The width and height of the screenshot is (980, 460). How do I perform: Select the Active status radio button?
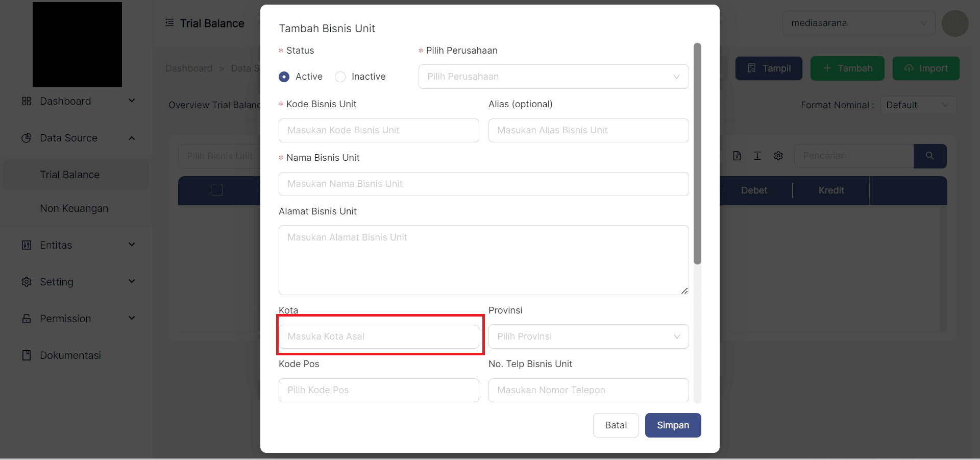point(284,77)
